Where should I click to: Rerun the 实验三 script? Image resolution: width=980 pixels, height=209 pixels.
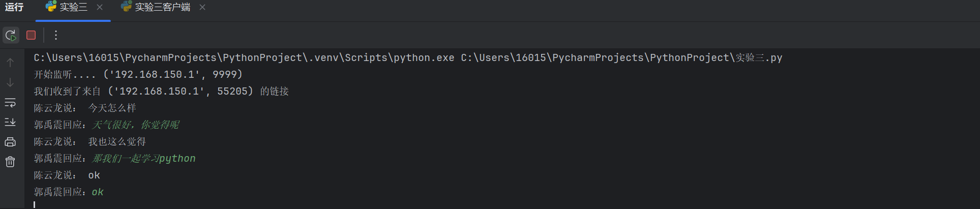coord(11,35)
